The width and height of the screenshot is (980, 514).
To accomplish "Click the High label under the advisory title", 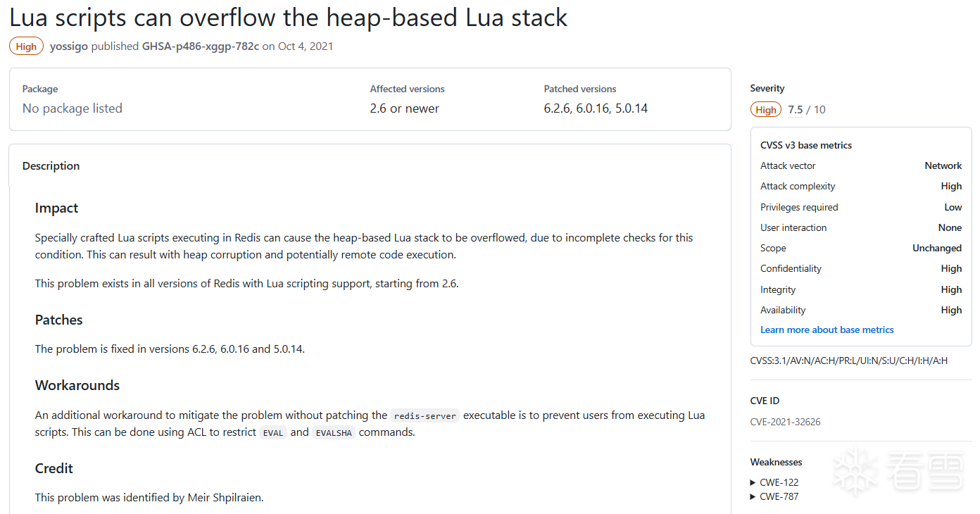I will pyautogui.click(x=26, y=46).
